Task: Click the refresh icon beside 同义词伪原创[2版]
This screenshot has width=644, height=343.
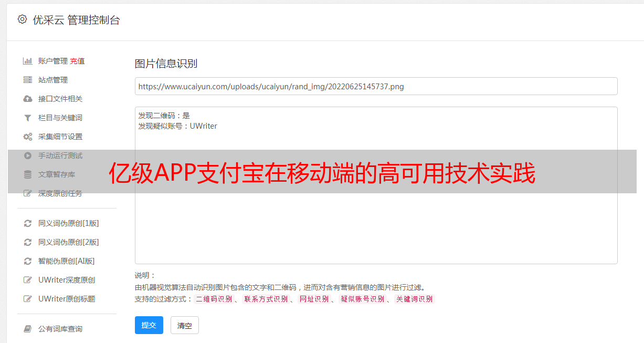Action: tap(28, 242)
